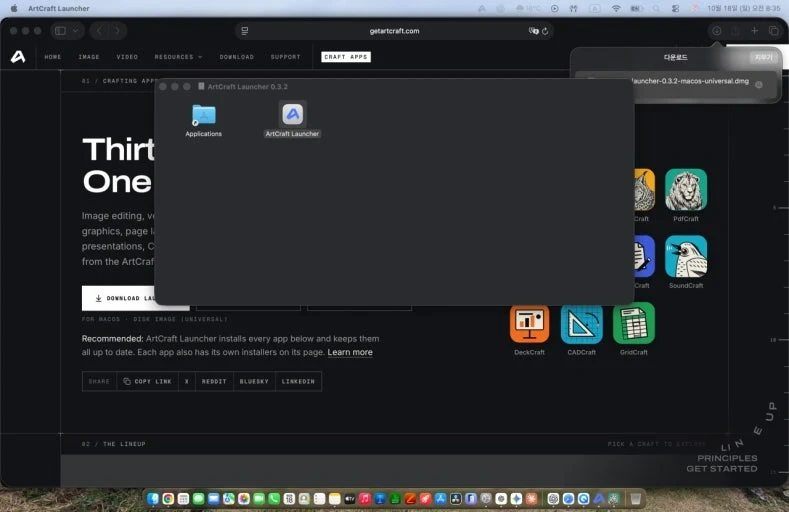Expand the sidebar options chevron in the Safari toolbar
789x512 pixels.
click(x=75, y=31)
